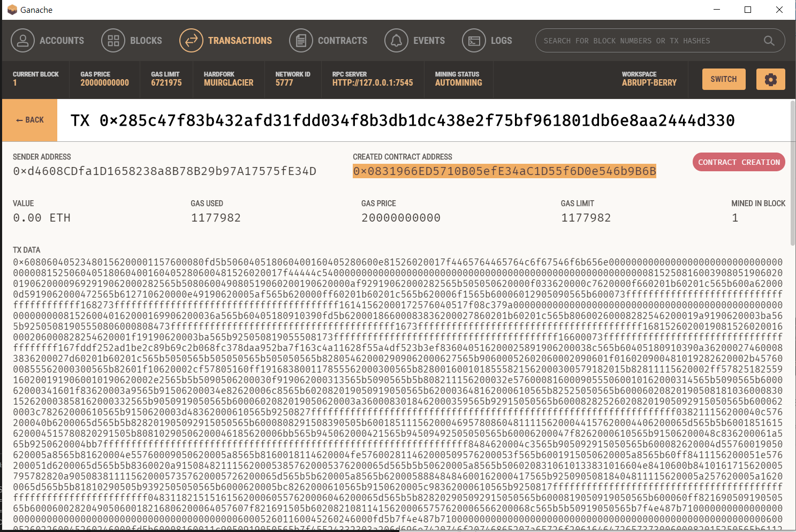Click the CURRENT BLOCK status value
This screenshot has width=796, height=532.
pos(35,79)
